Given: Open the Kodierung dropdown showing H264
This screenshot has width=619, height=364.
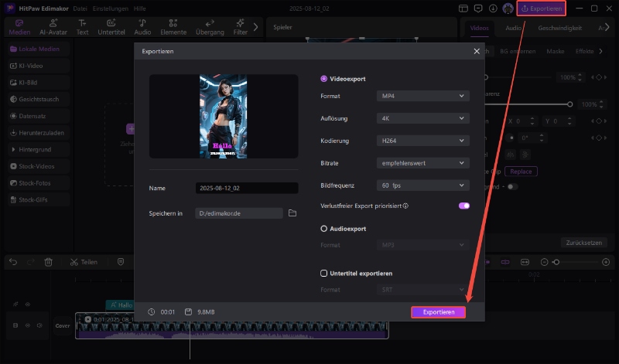Looking at the screenshot, I should point(422,141).
